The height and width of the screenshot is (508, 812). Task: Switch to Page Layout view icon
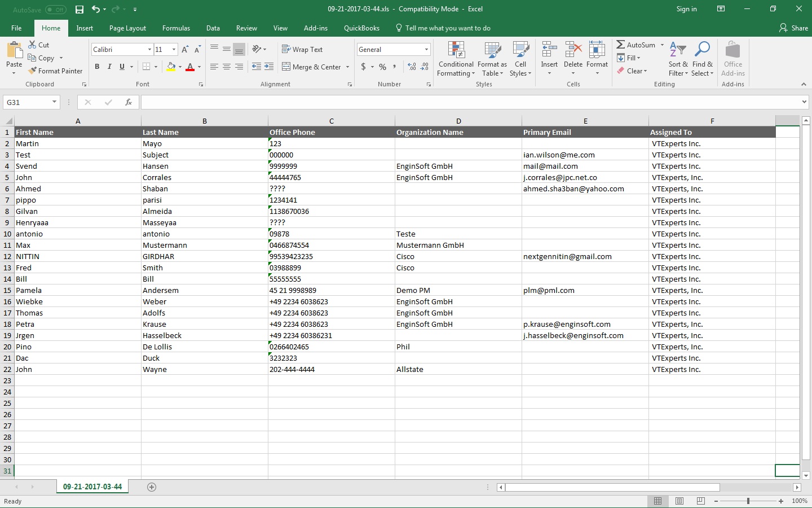point(679,501)
